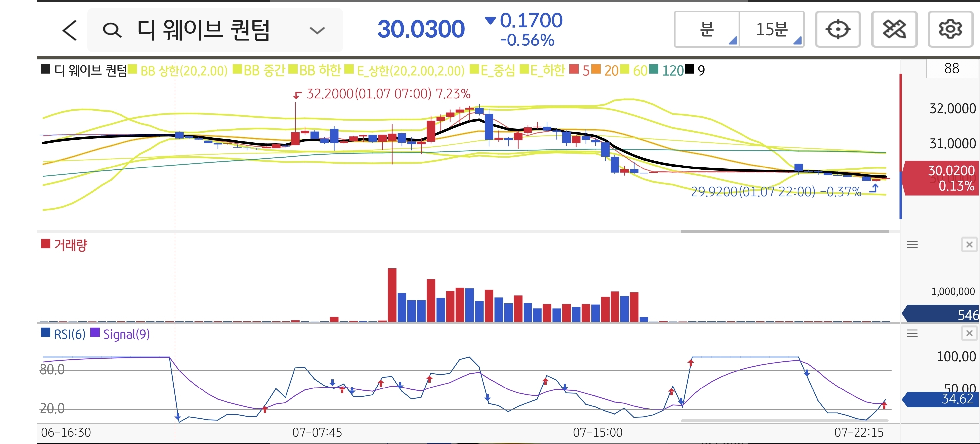Open volume panel menu (hamburger) icon
Image resolution: width=980 pixels, height=444 pixels.
912,245
